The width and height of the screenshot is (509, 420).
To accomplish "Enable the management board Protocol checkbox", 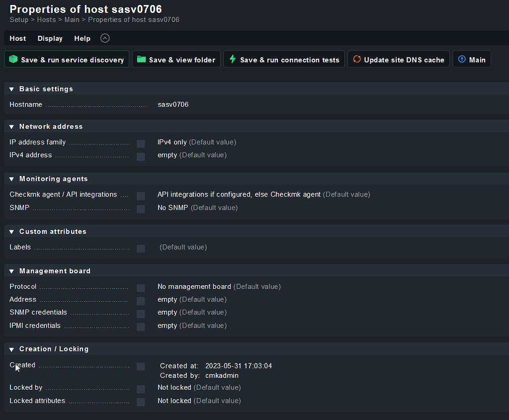I will coord(141,288).
